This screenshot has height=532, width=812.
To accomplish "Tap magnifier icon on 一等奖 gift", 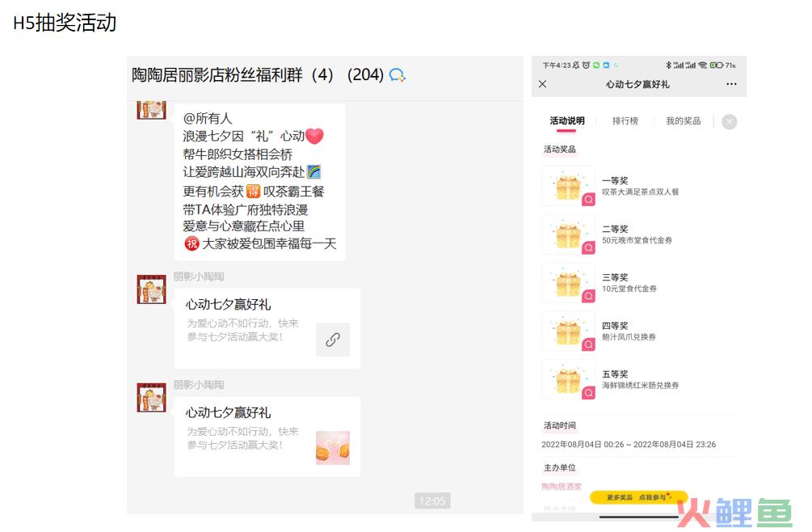I will 588,200.
